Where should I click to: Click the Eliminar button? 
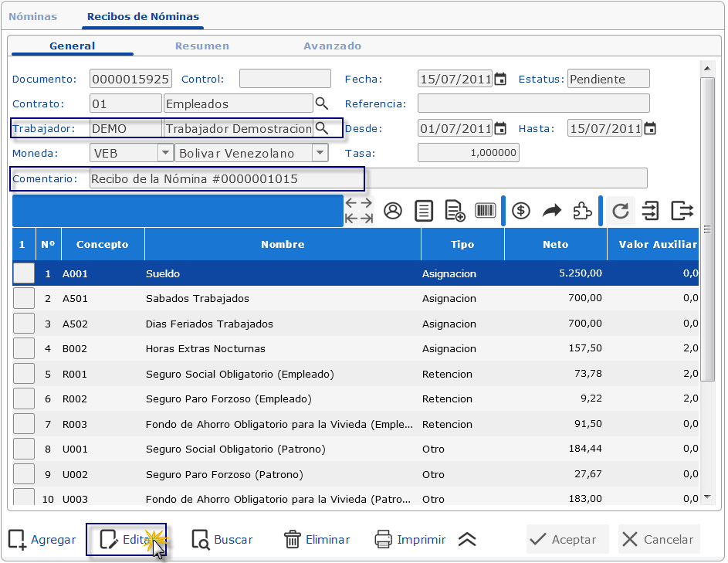317,540
